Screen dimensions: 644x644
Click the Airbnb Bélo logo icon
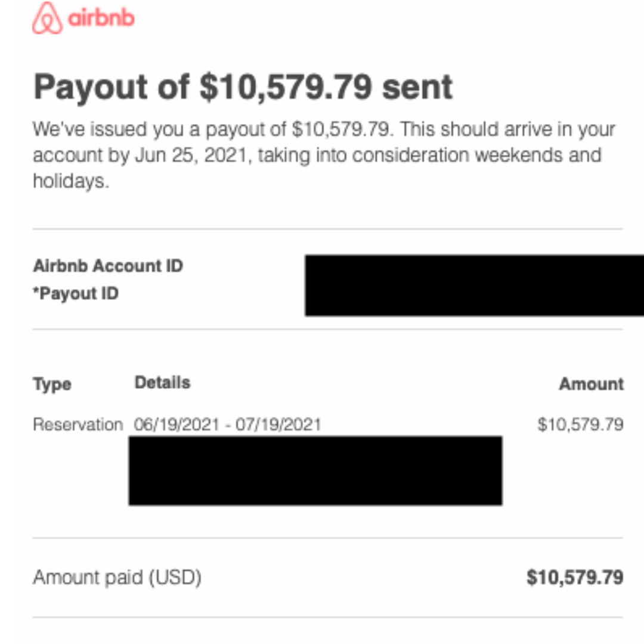click(47, 18)
